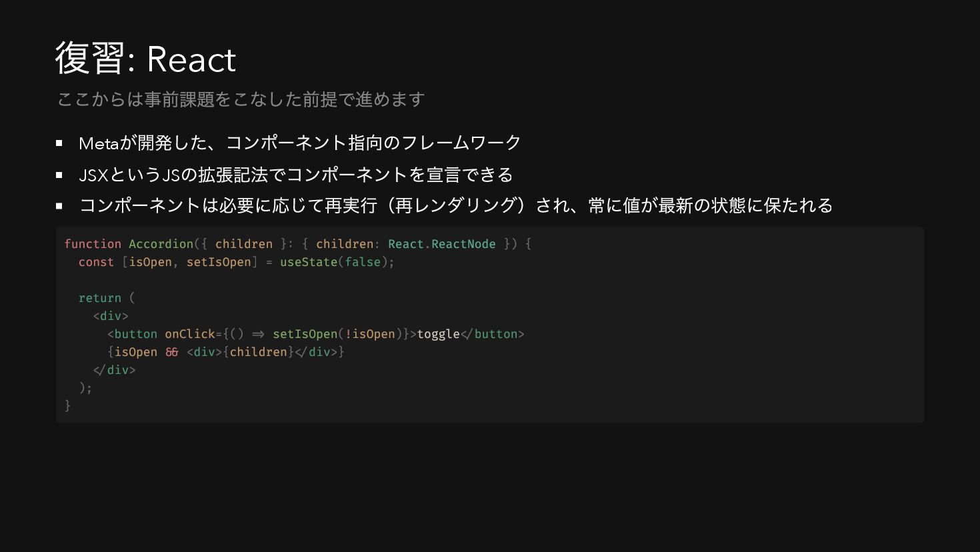
Task: Click the '&&' operator in code
Action: click(172, 352)
